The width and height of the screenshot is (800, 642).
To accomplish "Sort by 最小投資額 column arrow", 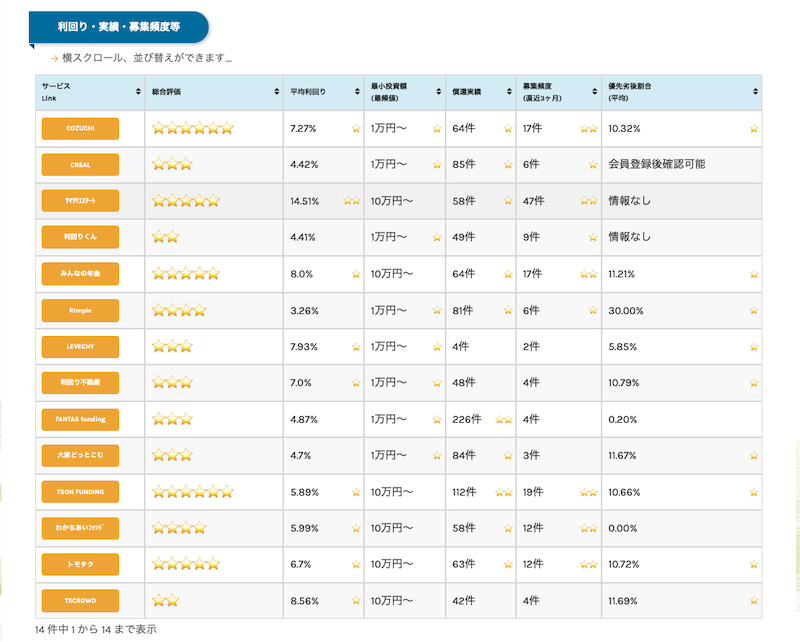I will (x=439, y=91).
